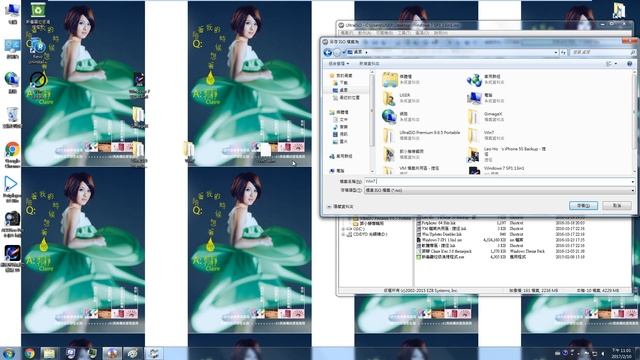Click the Windows Start orb

[9, 353]
